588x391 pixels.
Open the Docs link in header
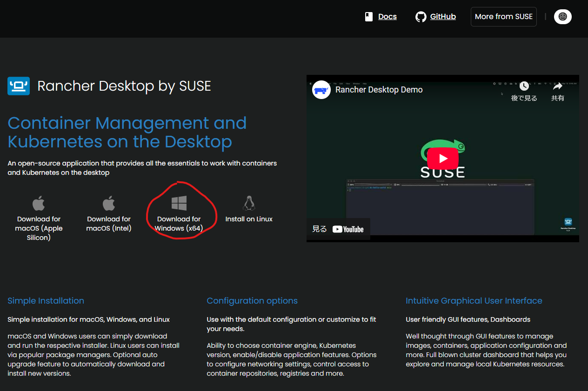387,17
